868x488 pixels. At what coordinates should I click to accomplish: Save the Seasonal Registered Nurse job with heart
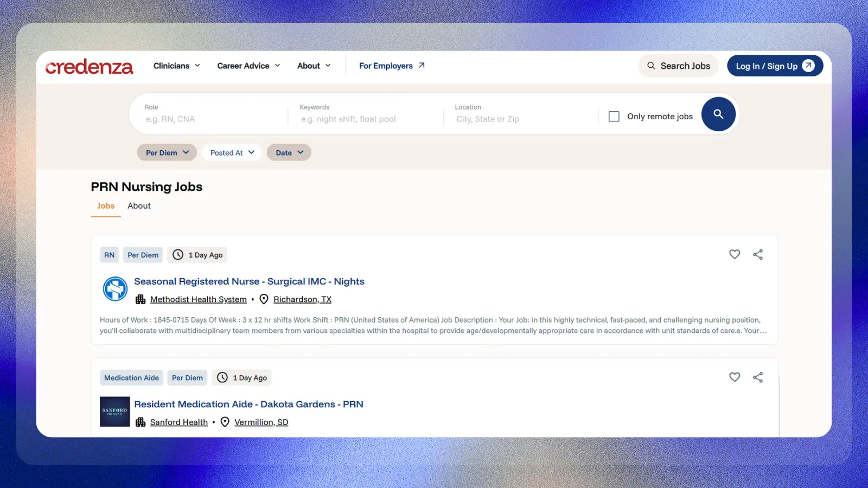point(735,254)
